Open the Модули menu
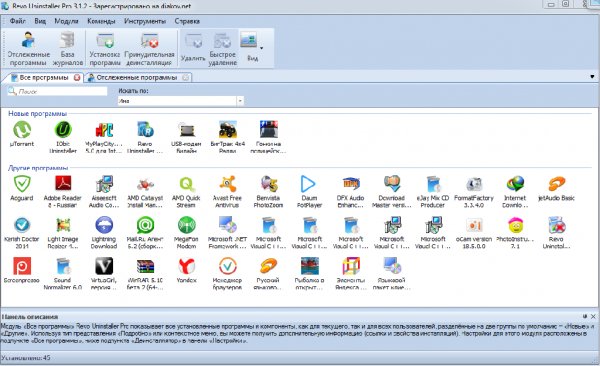 [x=66, y=21]
